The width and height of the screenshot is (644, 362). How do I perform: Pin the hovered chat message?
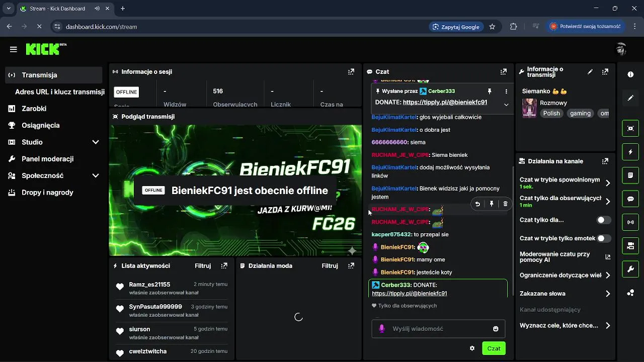492,204
